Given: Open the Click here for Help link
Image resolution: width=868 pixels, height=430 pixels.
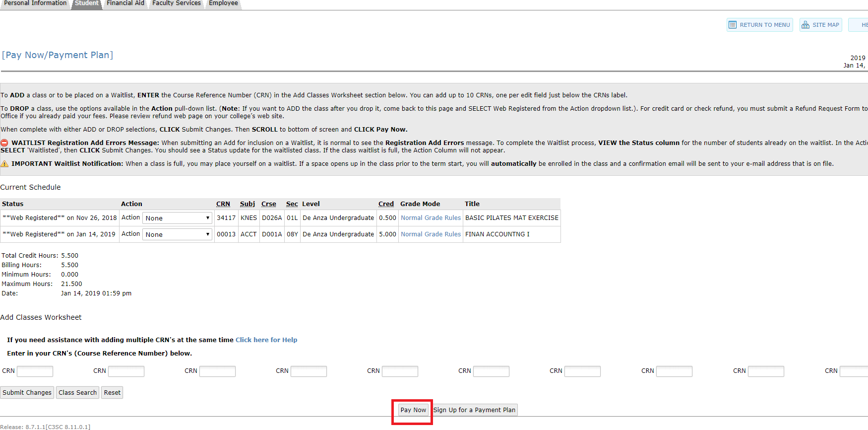Looking at the screenshot, I should [x=266, y=340].
